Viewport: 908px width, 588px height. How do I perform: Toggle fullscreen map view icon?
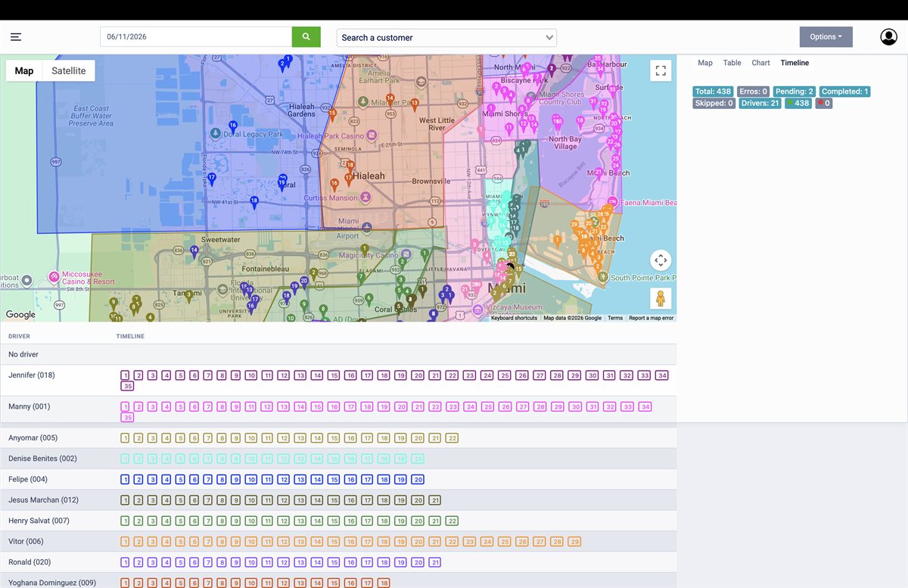pyautogui.click(x=661, y=70)
